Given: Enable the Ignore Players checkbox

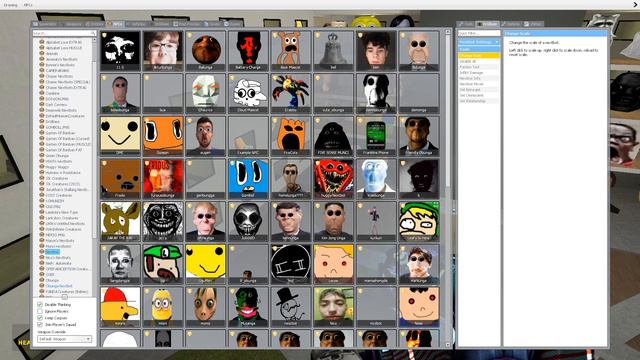Looking at the screenshot, I should pyautogui.click(x=40, y=311).
